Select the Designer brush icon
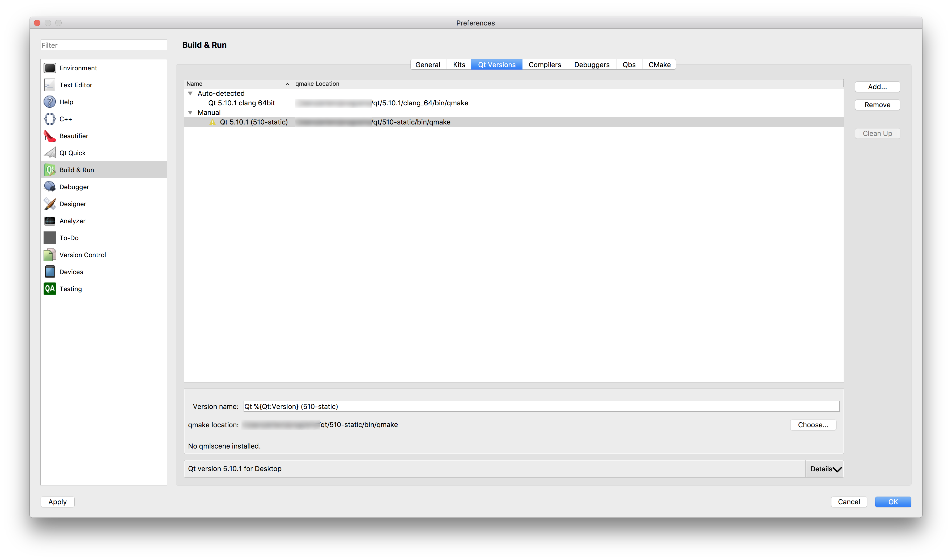 (49, 204)
